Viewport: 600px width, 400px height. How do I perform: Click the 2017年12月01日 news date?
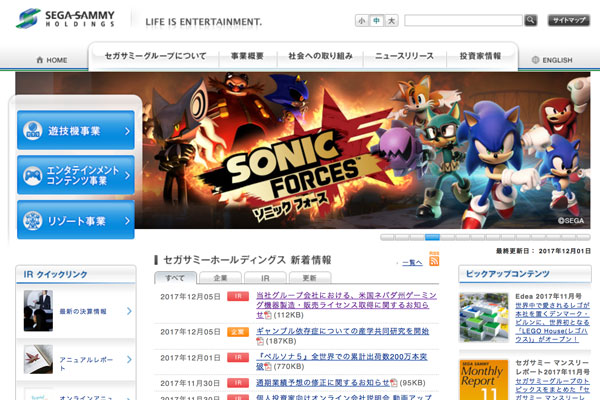pyautogui.click(x=190, y=358)
